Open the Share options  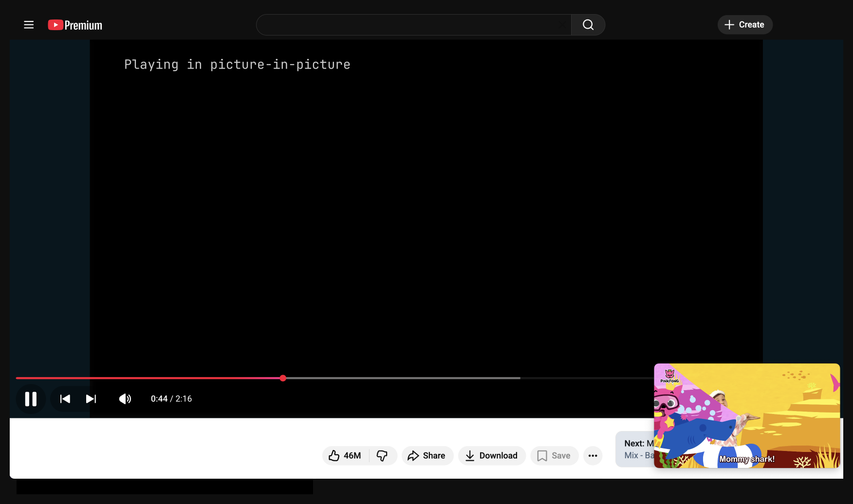click(x=427, y=455)
